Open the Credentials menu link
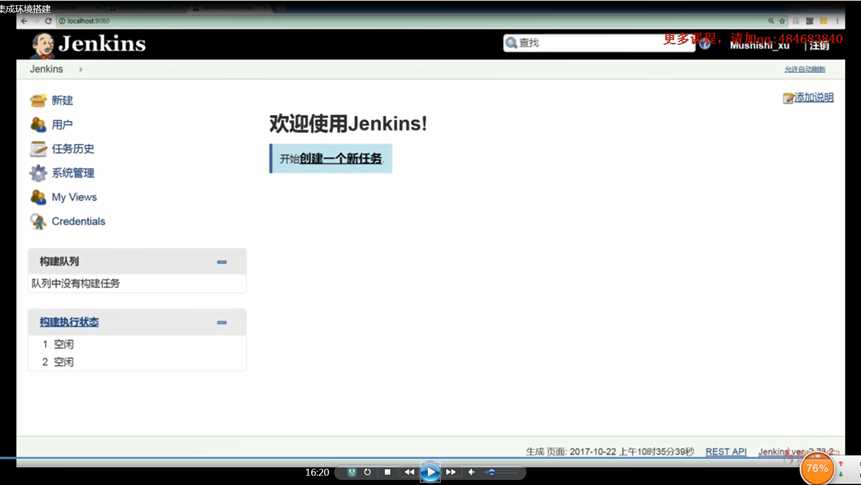861x485 pixels. 79,221
